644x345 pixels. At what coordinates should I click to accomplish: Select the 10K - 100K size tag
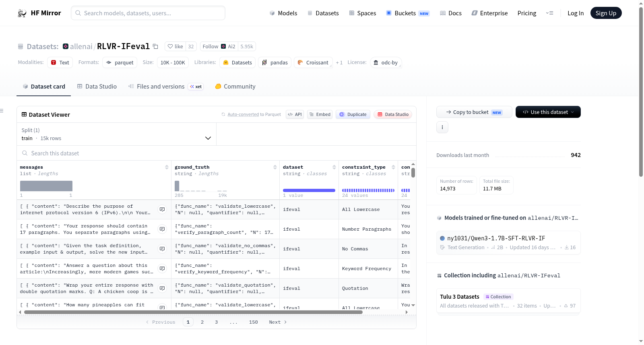173,62
